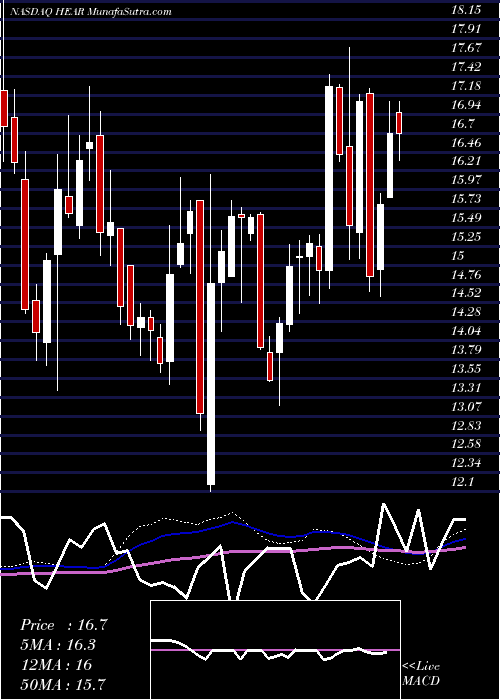Click the 12.58 price axis label
Viewport: 500px width, 700px height.
[x=466, y=444]
